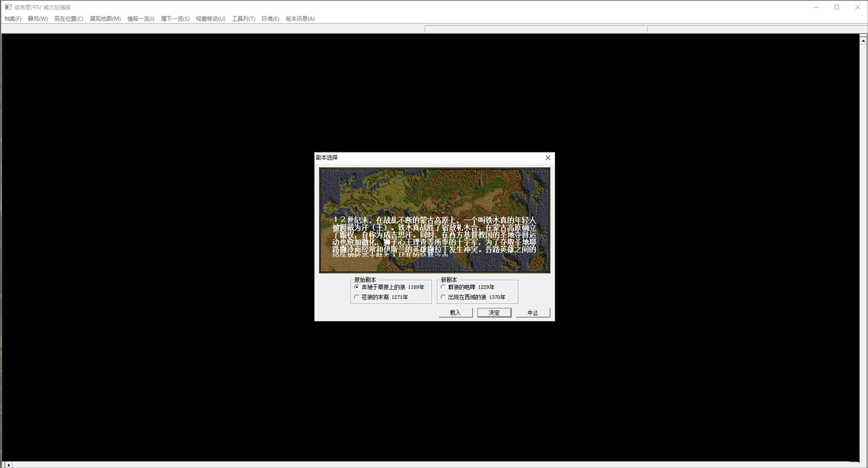Open the 属下一览(S) menu
This screenshot has height=468, width=868.
pyautogui.click(x=175, y=19)
